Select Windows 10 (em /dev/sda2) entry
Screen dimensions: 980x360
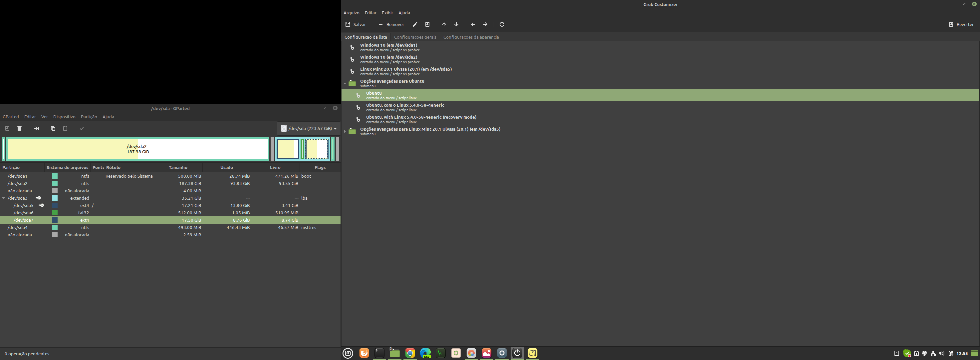(660, 59)
